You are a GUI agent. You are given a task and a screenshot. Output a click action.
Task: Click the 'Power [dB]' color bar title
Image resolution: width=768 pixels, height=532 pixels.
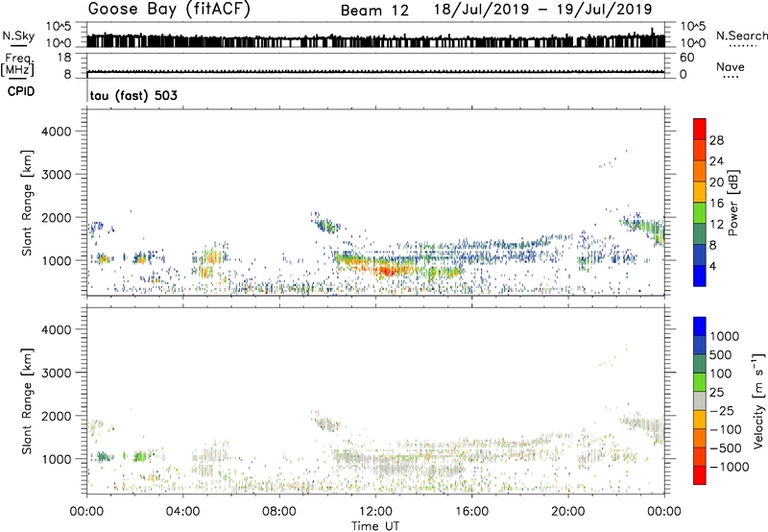[x=732, y=203]
